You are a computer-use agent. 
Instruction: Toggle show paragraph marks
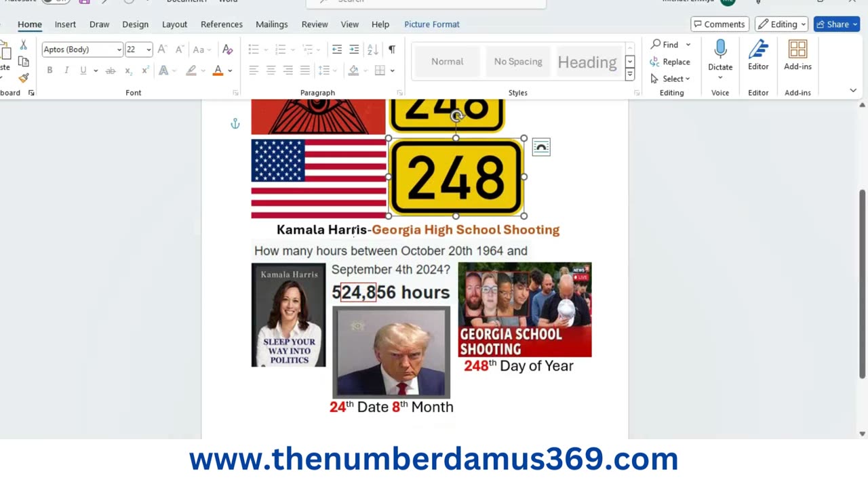(x=391, y=49)
